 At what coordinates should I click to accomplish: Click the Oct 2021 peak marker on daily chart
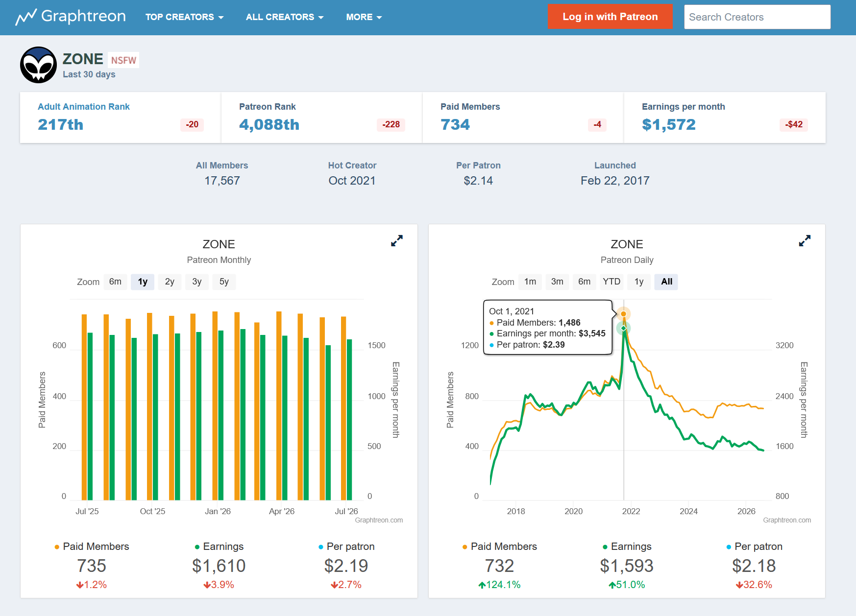623,314
